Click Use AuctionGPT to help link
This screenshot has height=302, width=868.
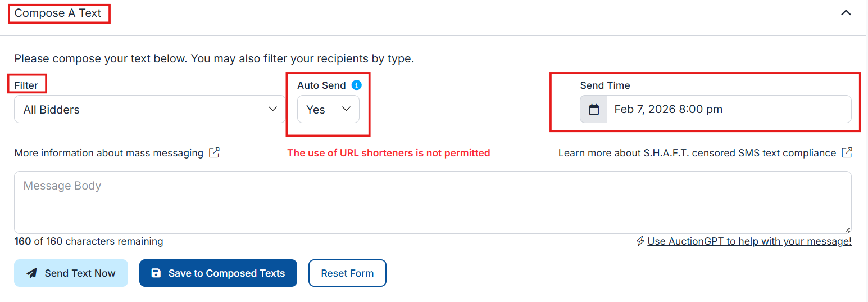[749, 241]
